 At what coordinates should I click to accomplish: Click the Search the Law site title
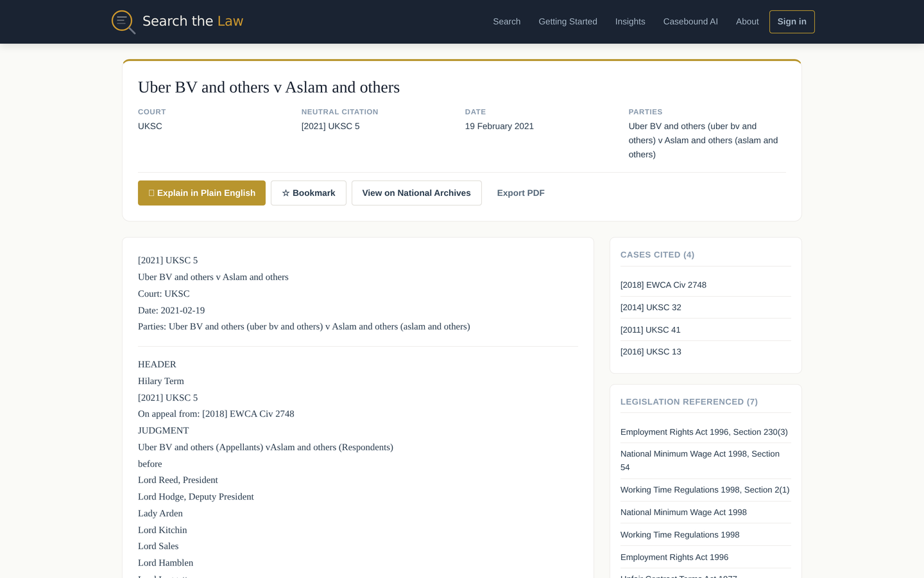(x=193, y=21)
